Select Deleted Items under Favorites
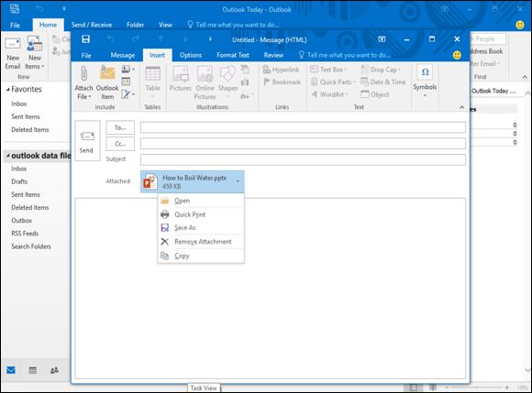 [30, 130]
